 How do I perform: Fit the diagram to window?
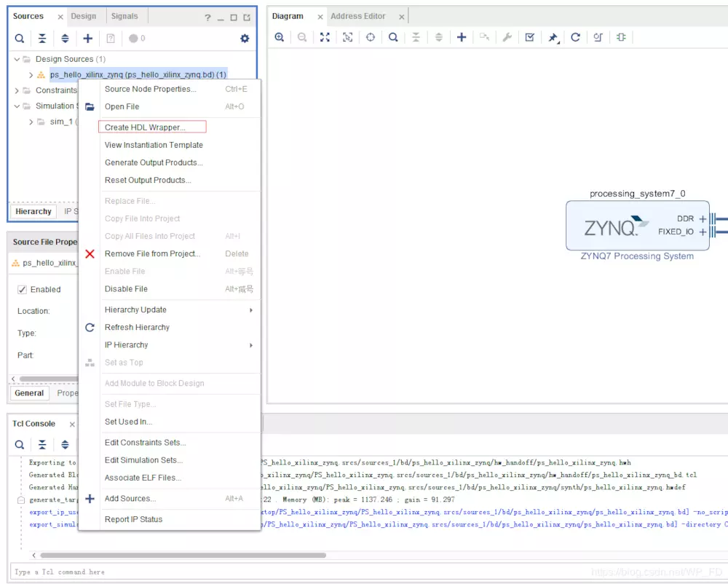(x=325, y=37)
